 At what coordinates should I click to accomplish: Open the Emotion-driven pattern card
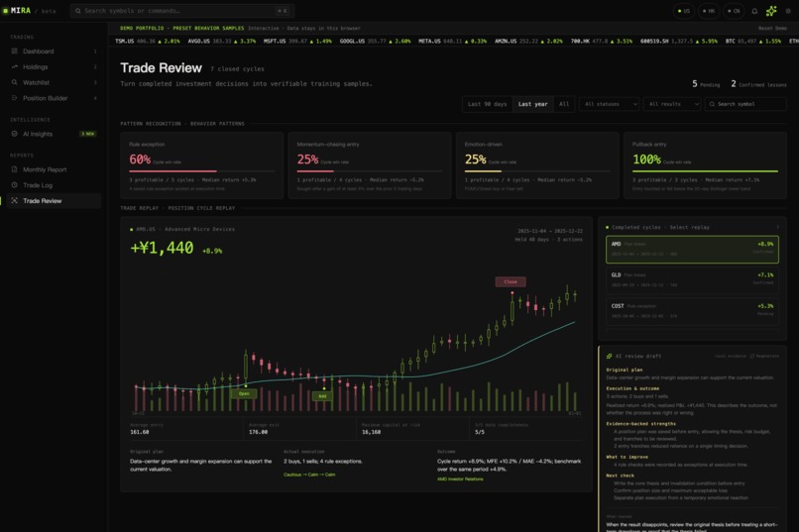point(537,165)
